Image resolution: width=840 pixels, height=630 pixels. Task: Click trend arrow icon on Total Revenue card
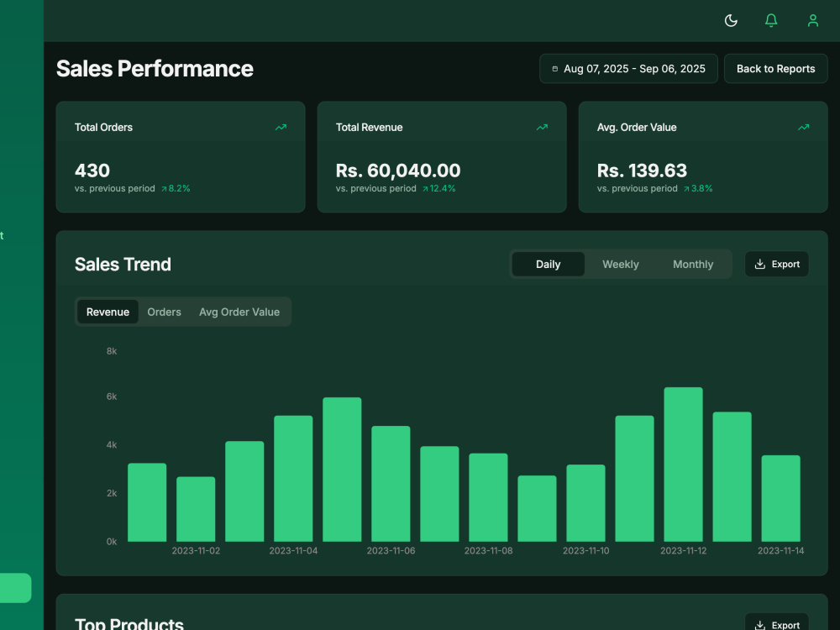[x=542, y=127]
